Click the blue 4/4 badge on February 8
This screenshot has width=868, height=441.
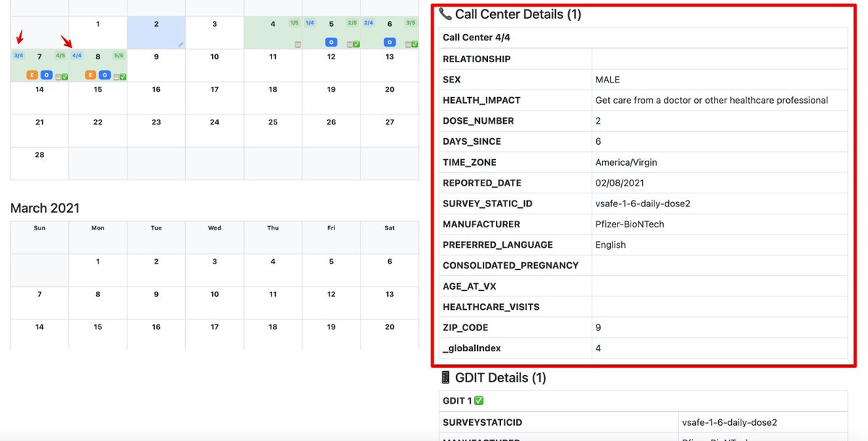point(77,56)
